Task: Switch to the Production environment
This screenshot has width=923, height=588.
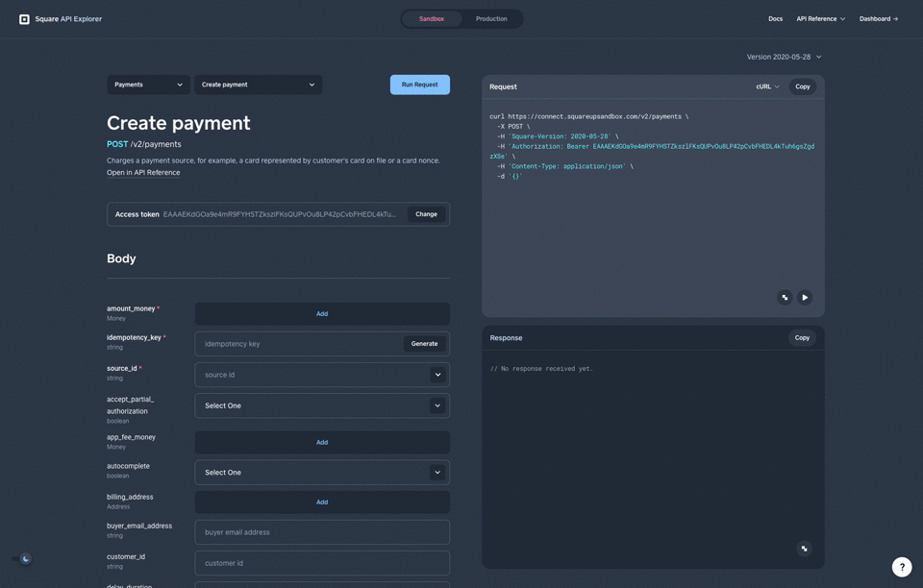Action: click(x=491, y=19)
